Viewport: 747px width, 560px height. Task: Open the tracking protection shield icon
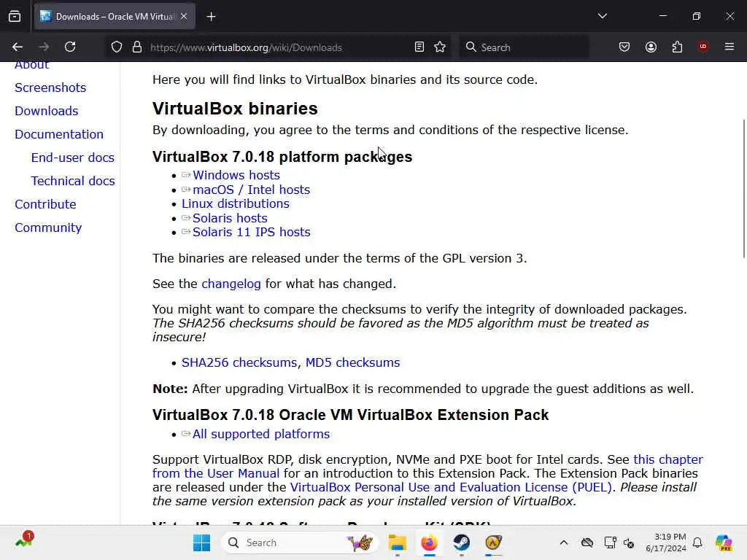coord(117,47)
